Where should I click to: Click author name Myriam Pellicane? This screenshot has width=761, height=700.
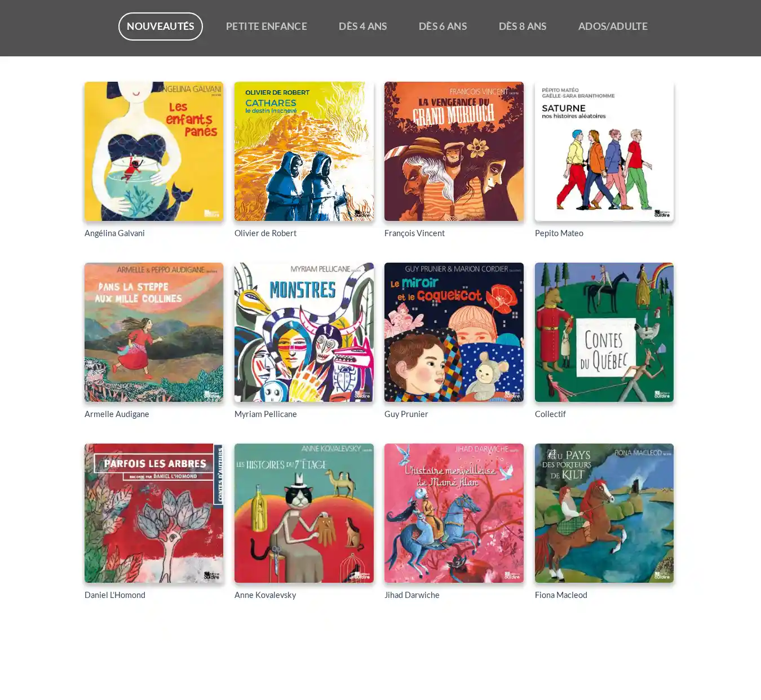pyautogui.click(x=266, y=414)
